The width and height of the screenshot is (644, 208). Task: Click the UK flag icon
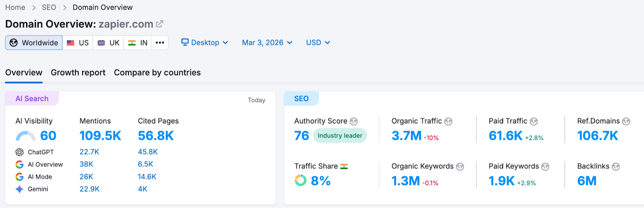click(x=101, y=43)
